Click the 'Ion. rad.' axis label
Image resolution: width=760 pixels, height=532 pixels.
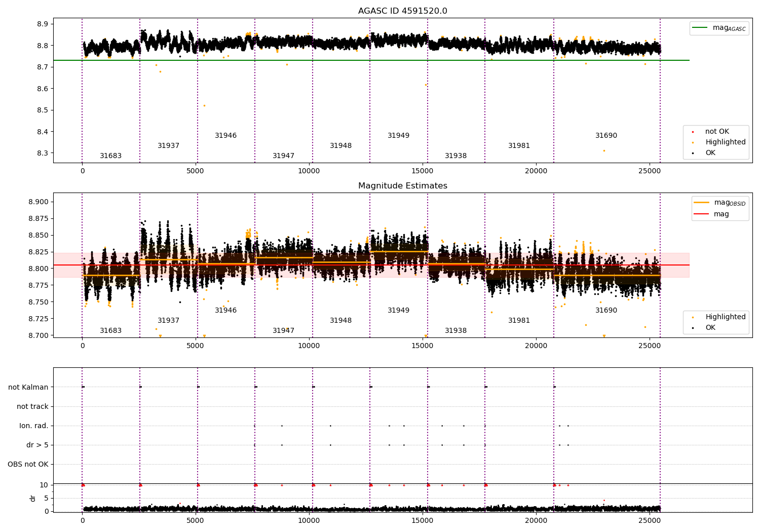tap(34, 426)
